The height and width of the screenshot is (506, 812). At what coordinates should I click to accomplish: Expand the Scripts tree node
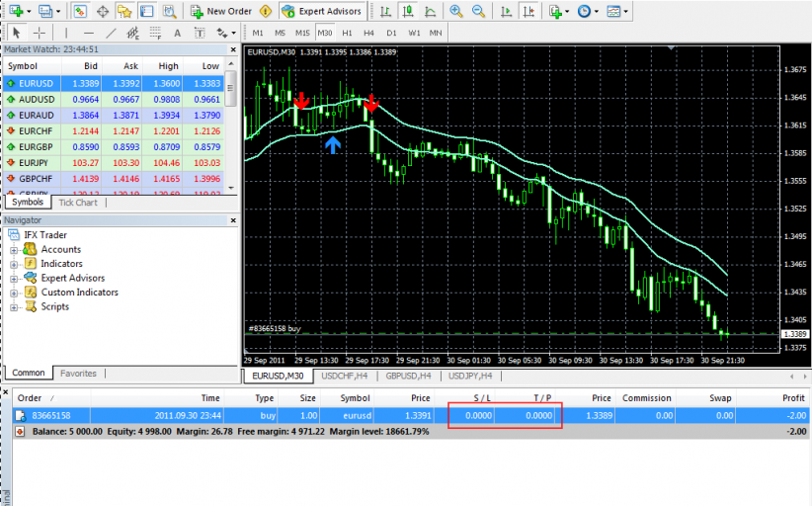click(x=15, y=306)
